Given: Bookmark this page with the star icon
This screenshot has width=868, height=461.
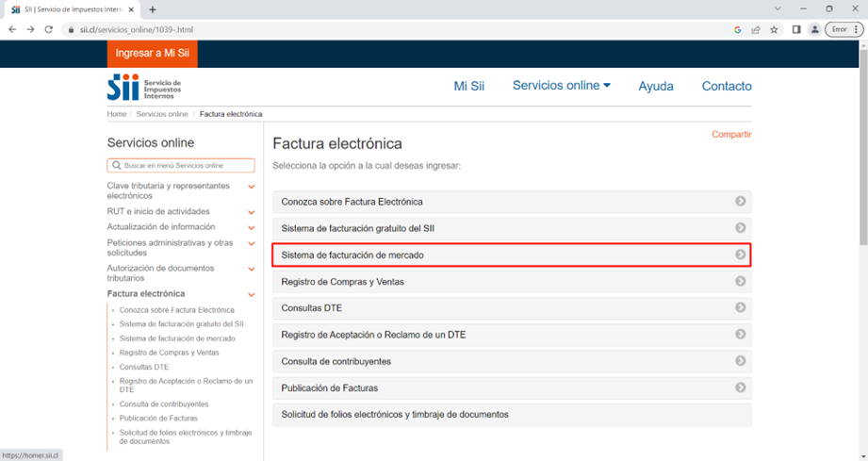Looking at the screenshot, I should [774, 29].
